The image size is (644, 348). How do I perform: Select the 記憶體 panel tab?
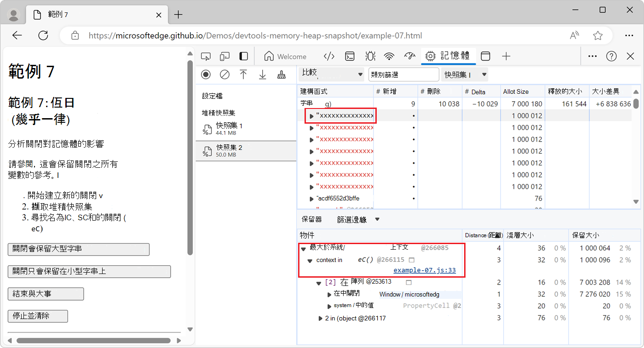(x=448, y=56)
